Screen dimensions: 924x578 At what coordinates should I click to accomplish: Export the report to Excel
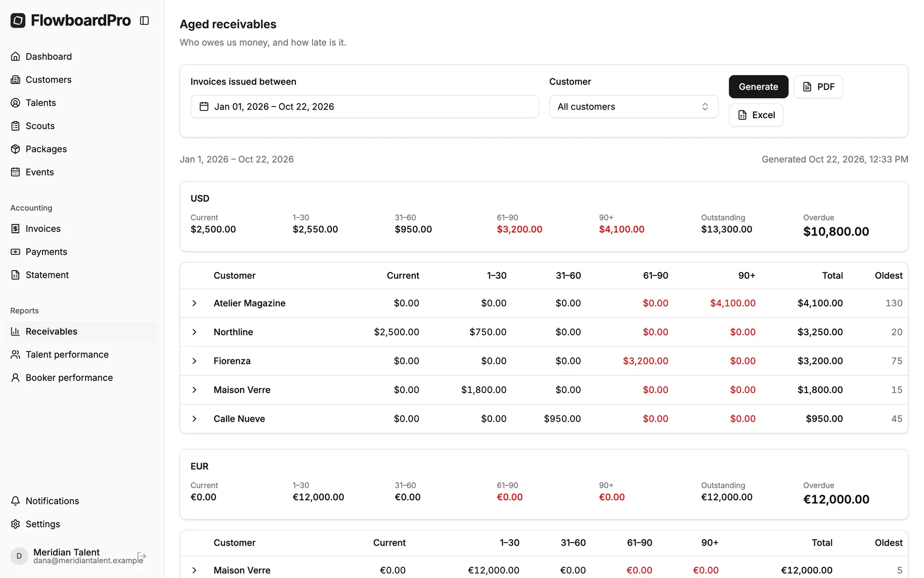click(756, 115)
